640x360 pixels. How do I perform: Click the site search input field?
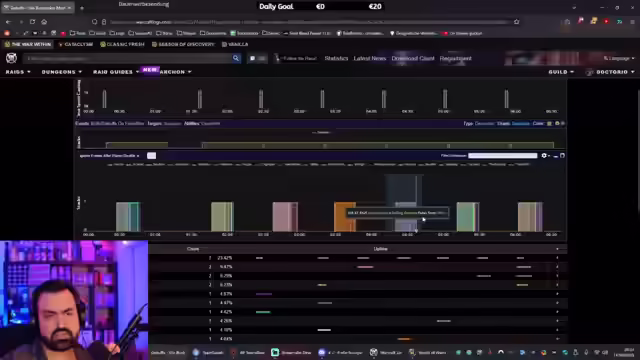(127, 58)
